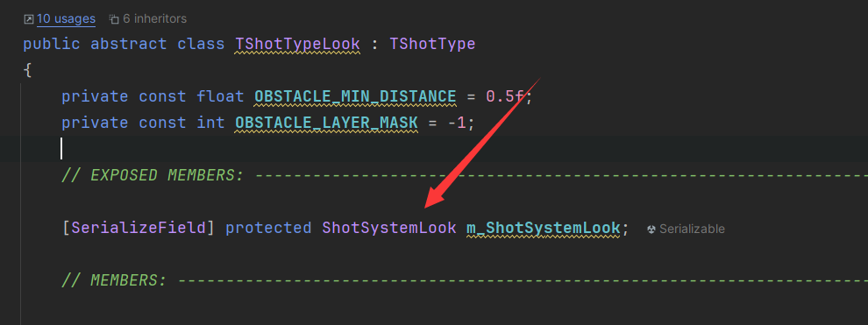This screenshot has height=325, width=868.
Task: Click the 0.5f value
Action: (504, 96)
